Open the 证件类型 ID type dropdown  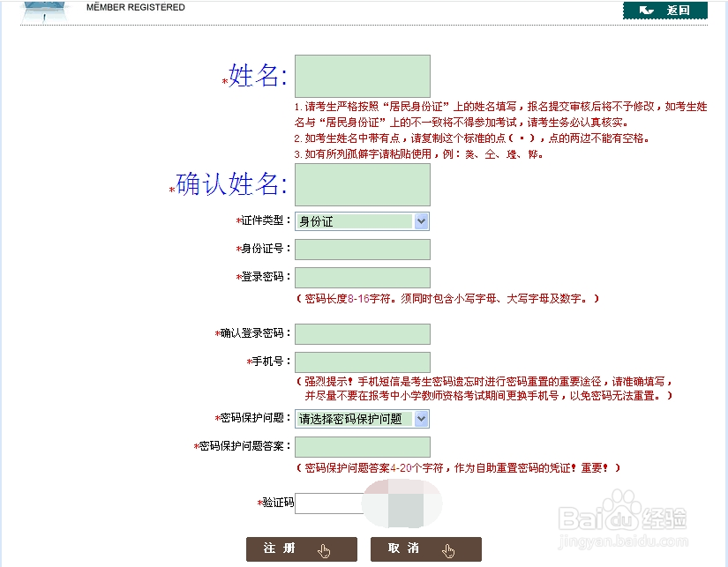pos(360,221)
